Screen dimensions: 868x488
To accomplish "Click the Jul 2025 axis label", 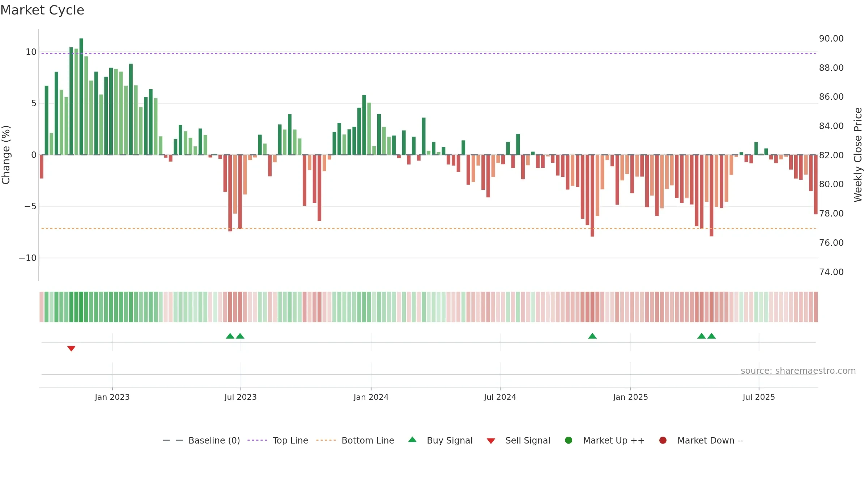I will click(x=759, y=397).
